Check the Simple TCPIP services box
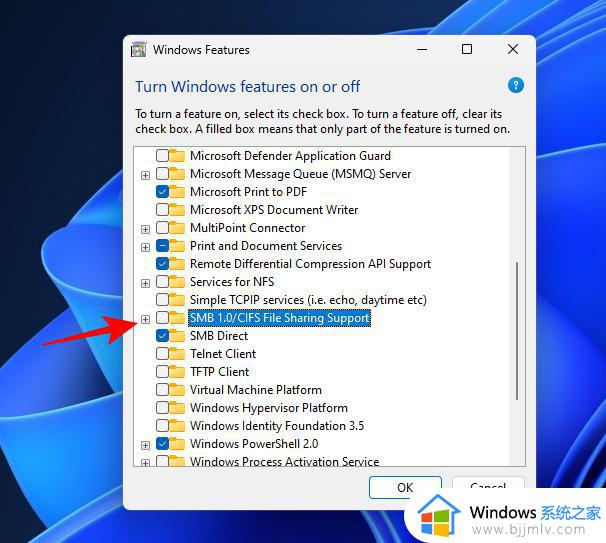Image resolution: width=606 pixels, height=543 pixels. (162, 300)
